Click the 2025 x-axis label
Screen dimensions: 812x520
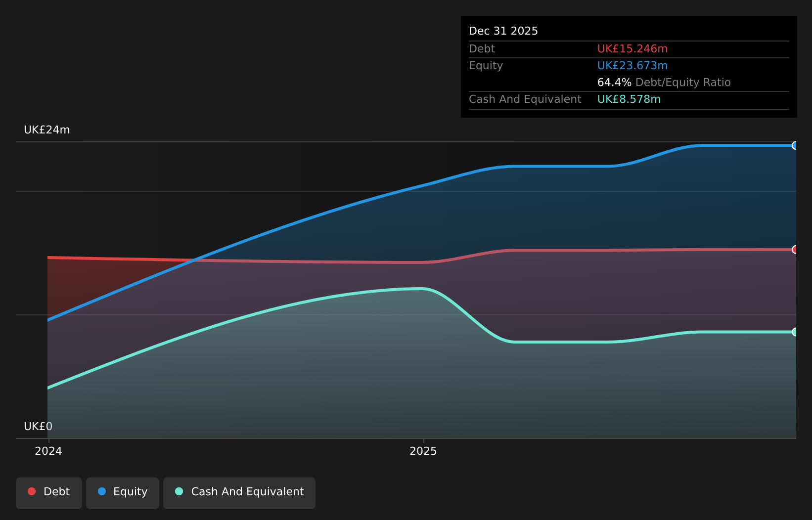[423, 451]
